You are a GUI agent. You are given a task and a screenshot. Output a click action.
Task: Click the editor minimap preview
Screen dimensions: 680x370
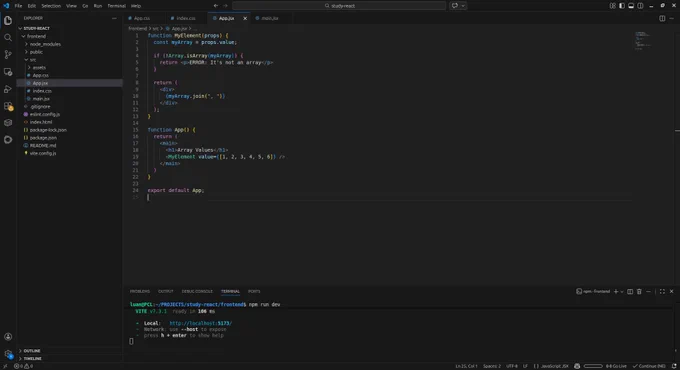click(x=643, y=40)
